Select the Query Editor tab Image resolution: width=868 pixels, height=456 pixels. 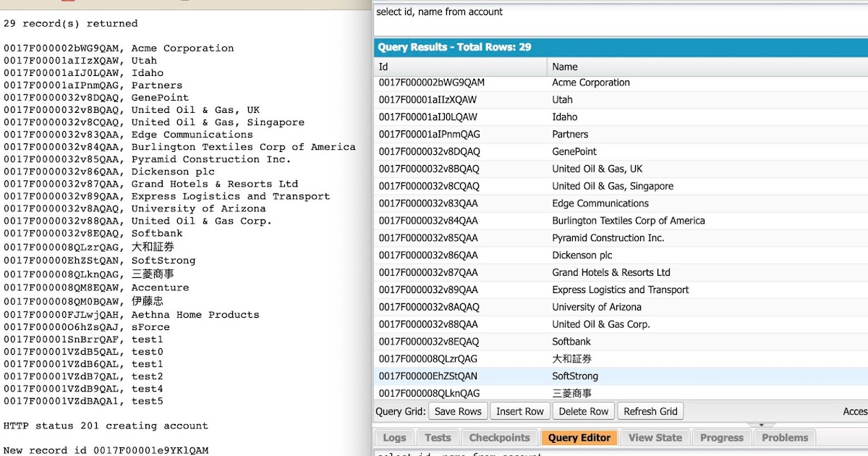[x=579, y=437]
